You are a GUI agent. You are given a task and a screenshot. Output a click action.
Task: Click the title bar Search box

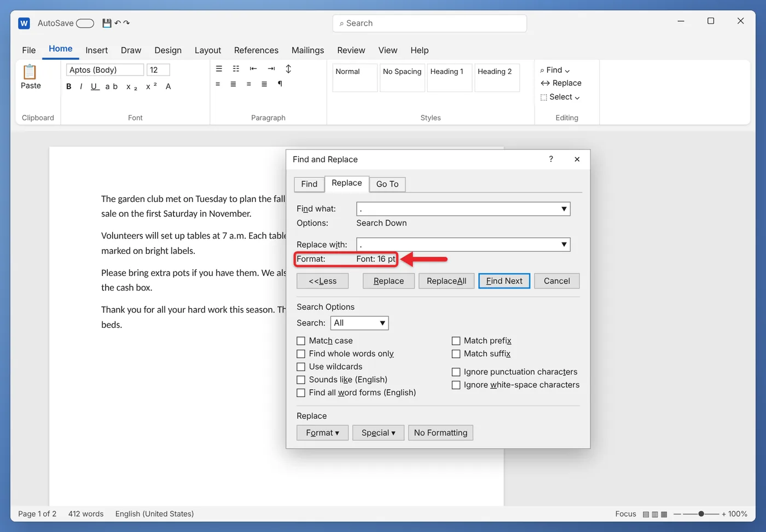pyautogui.click(x=430, y=24)
